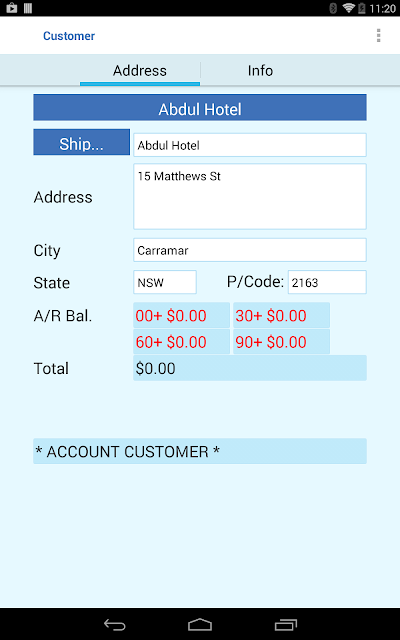Image resolution: width=400 pixels, height=640 pixels.
Task: Select the Address tab
Action: pos(140,70)
